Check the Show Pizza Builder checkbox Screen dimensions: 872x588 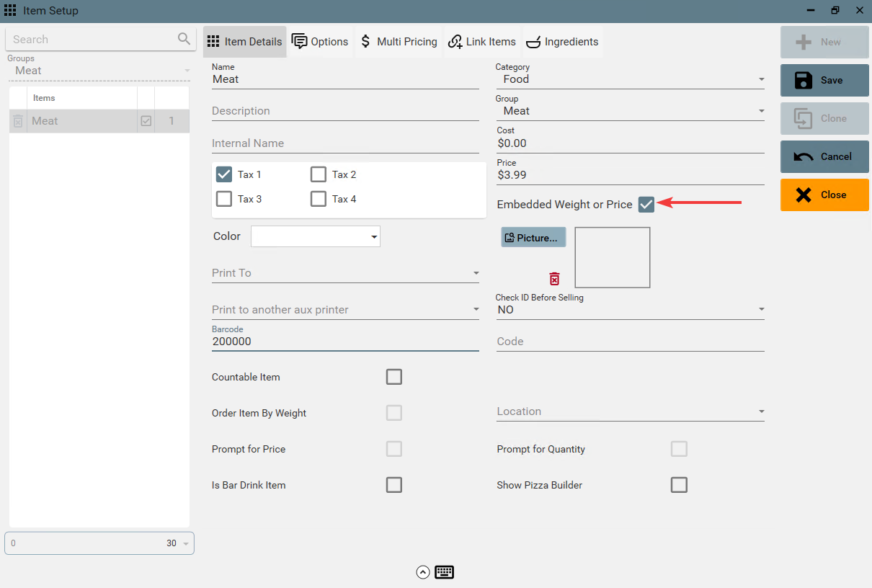click(679, 485)
